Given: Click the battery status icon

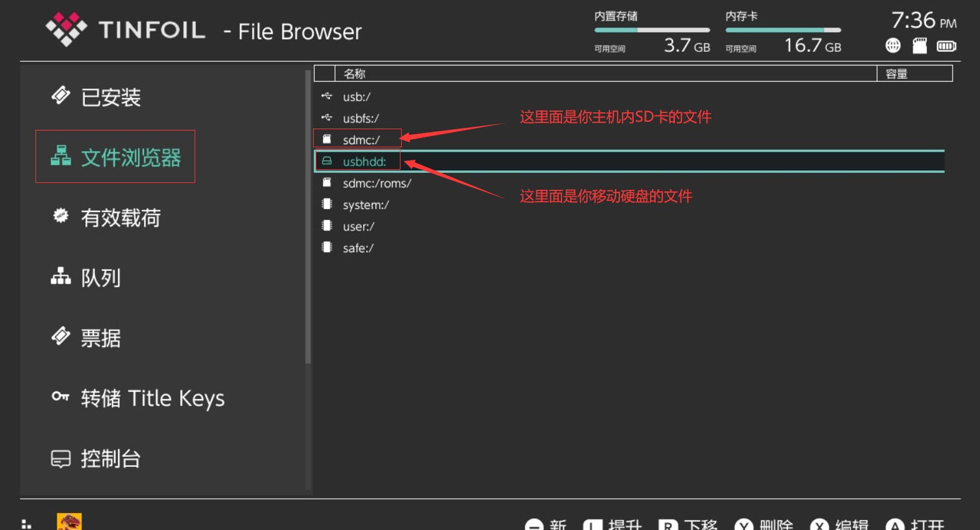Looking at the screenshot, I should (x=946, y=46).
